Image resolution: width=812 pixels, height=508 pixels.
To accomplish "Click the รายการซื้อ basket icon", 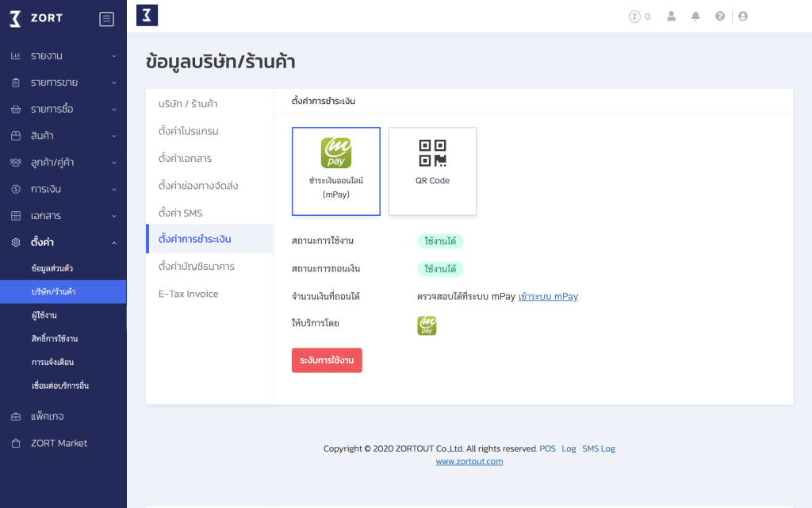I will (x=16, y=109).
